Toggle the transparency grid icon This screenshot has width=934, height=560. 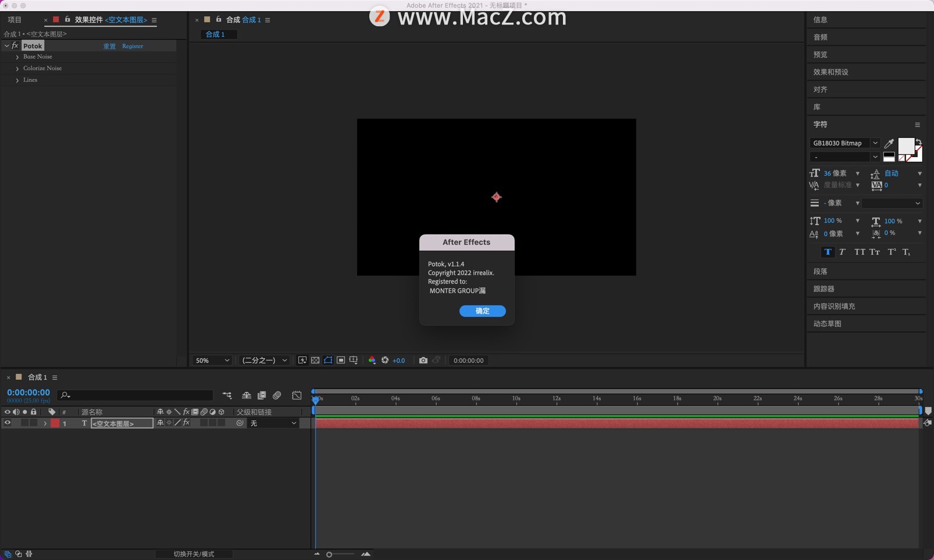315,361
